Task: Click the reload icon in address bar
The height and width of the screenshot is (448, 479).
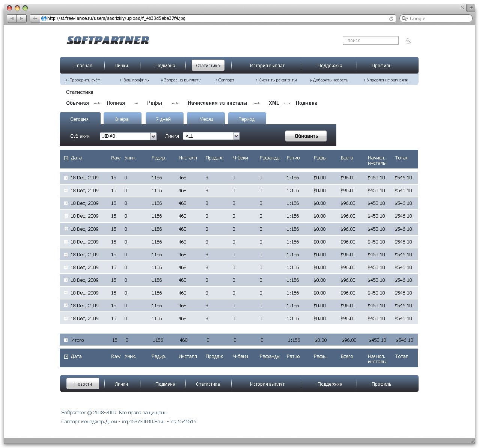Action: (x=391, y=18)
